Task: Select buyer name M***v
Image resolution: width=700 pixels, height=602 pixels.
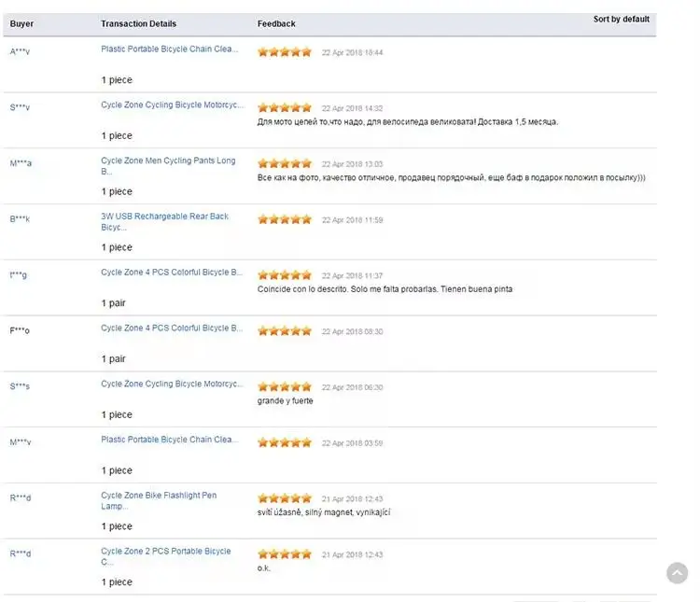Action: click(x=21, y=442)
